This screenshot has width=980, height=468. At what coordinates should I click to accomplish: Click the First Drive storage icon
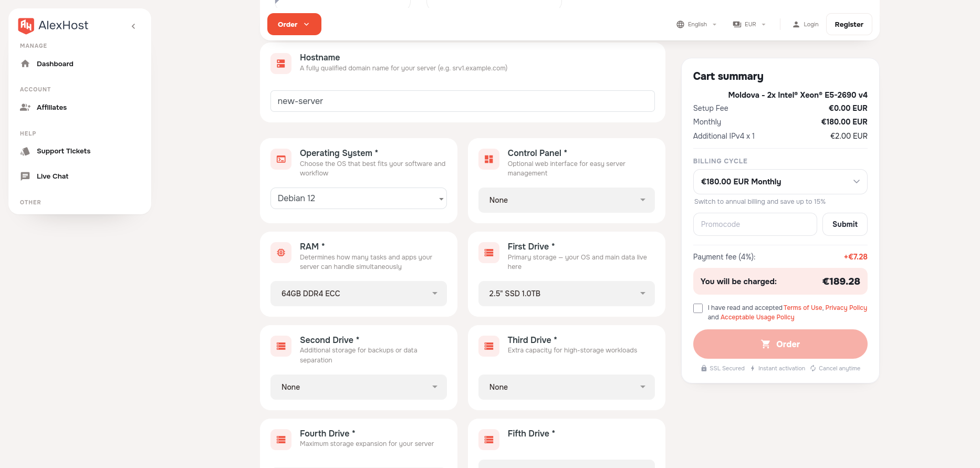coord(489,253)
